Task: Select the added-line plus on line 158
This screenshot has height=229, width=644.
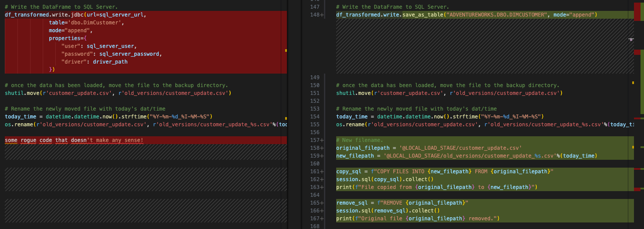Action: coord(322,148)
